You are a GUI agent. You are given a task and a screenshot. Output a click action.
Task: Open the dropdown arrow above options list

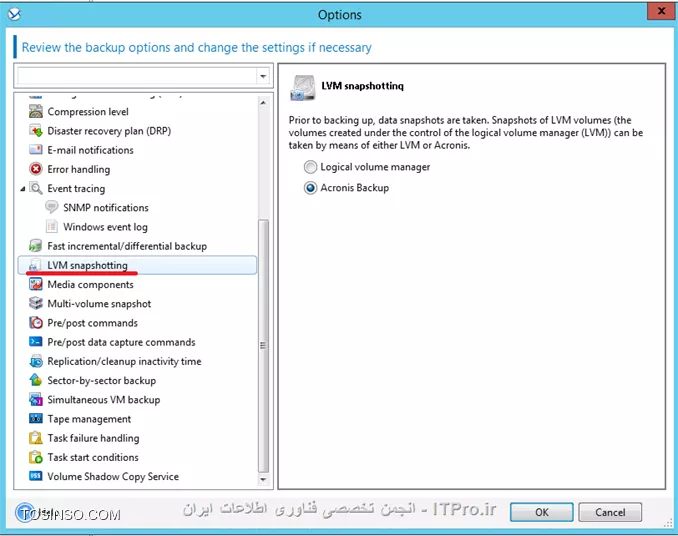(263, 77)
